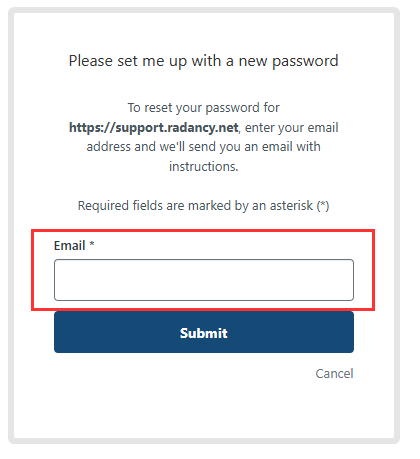Click the grey Cancel text
Image resolution: width=420 pixels, height=459 pixels.
(334, 373)
